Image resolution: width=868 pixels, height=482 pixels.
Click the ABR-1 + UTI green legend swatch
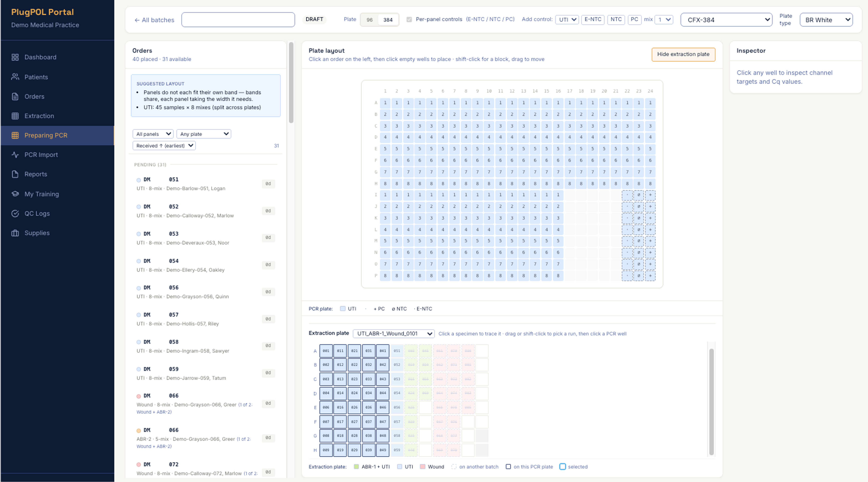tap(356, 467)
